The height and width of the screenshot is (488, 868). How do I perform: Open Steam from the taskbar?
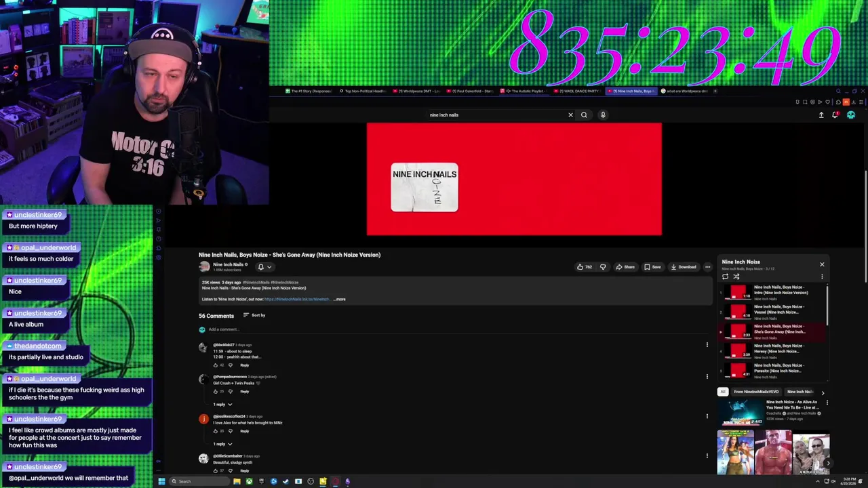point(285,481)
